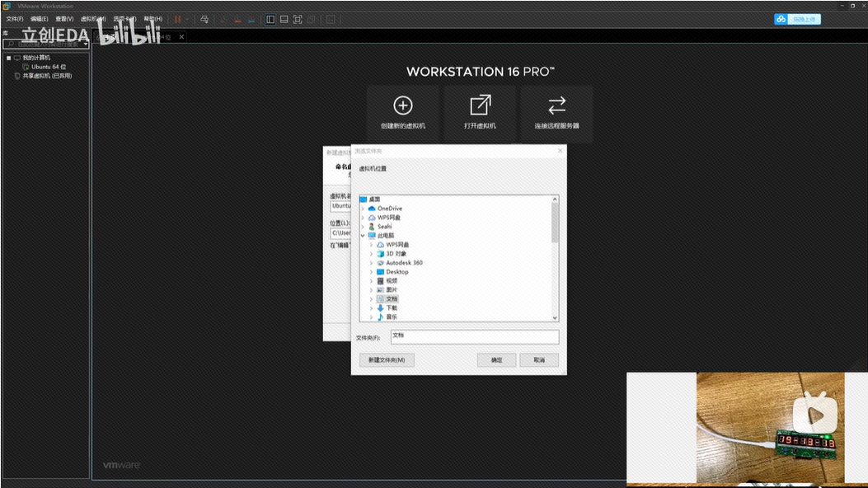Close the browse folder dialog with X

pos(561,151)
